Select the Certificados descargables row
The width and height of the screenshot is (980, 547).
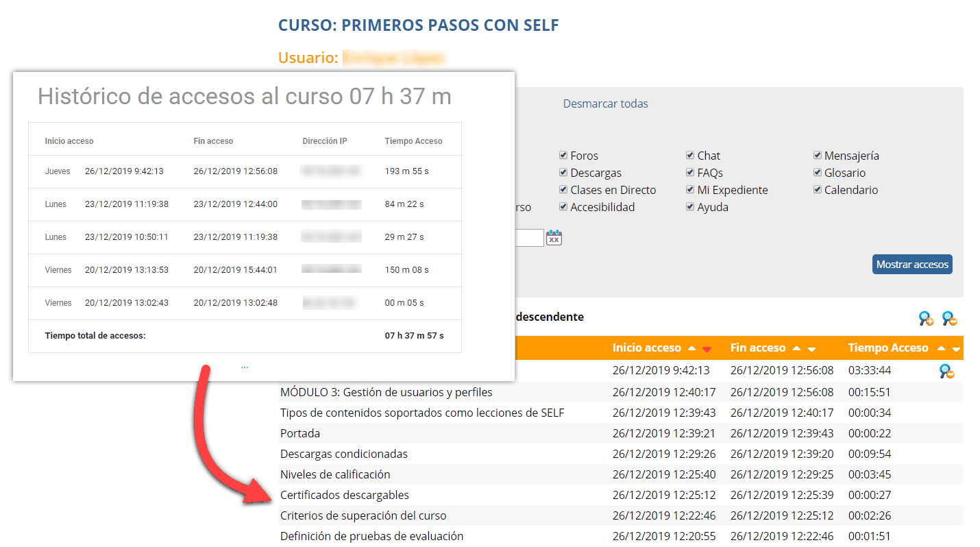click(x=620, y=496)
